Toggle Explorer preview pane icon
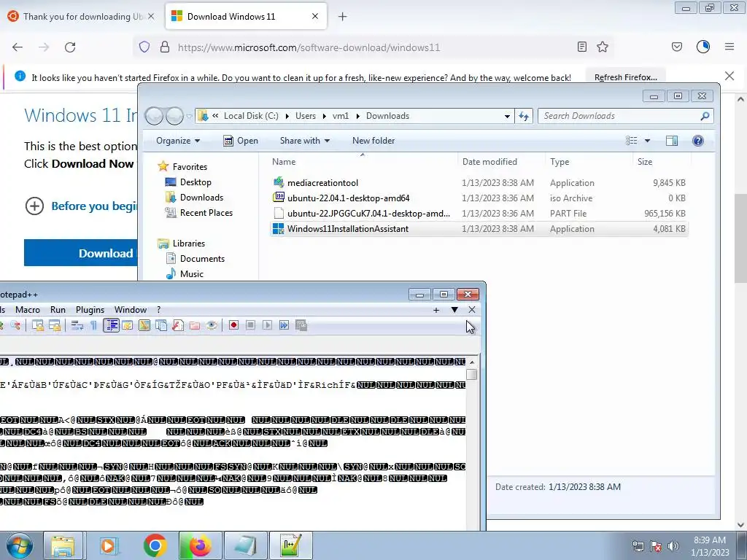The image size is (747, 560). [672, 141]
